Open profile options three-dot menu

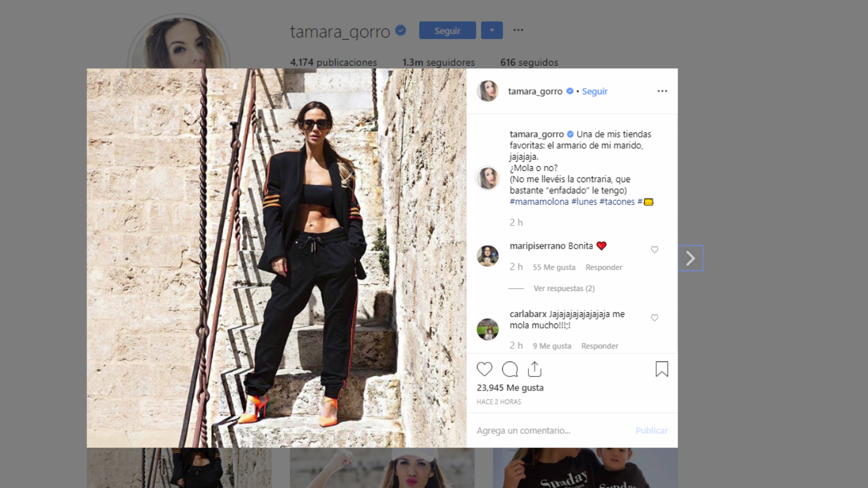pyautogui.click(x=518, y=30)
